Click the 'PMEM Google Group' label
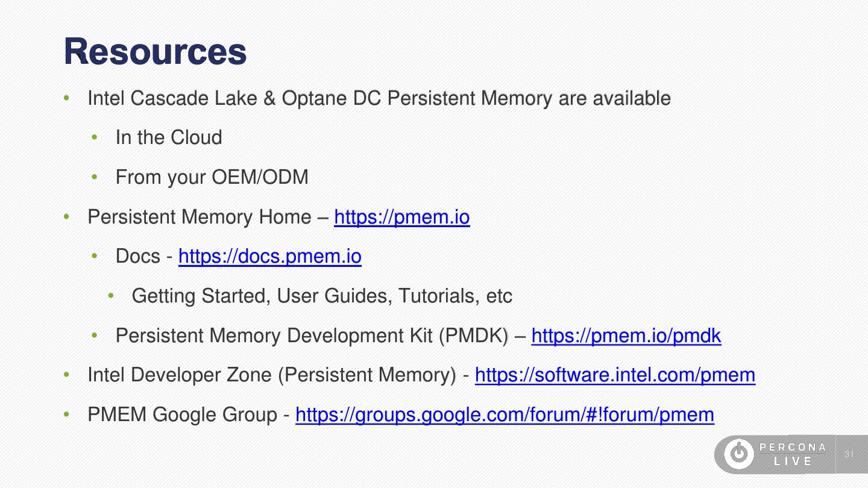This screenshot has width=868, height=488. 181,414
